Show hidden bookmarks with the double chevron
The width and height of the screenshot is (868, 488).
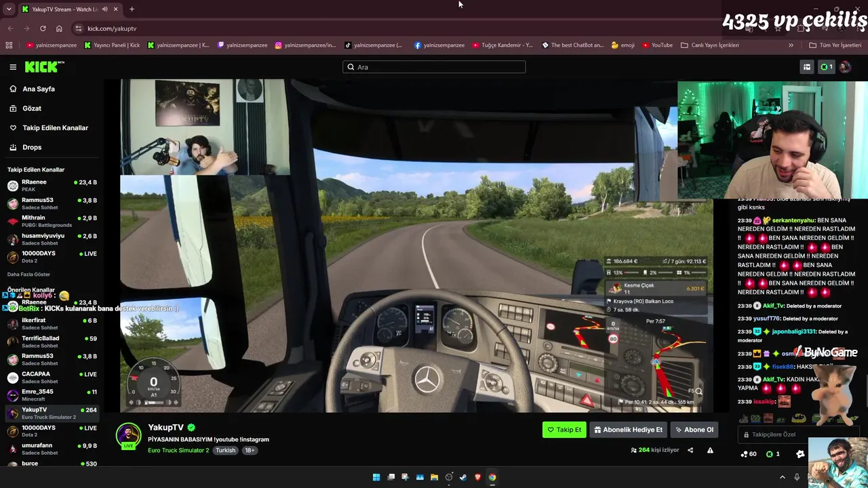click(791, 45)
